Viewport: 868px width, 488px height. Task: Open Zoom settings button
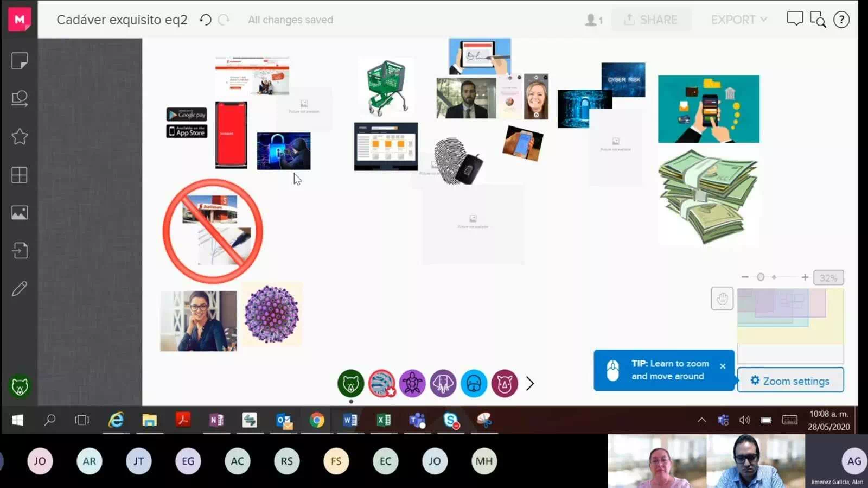(790, 381)
